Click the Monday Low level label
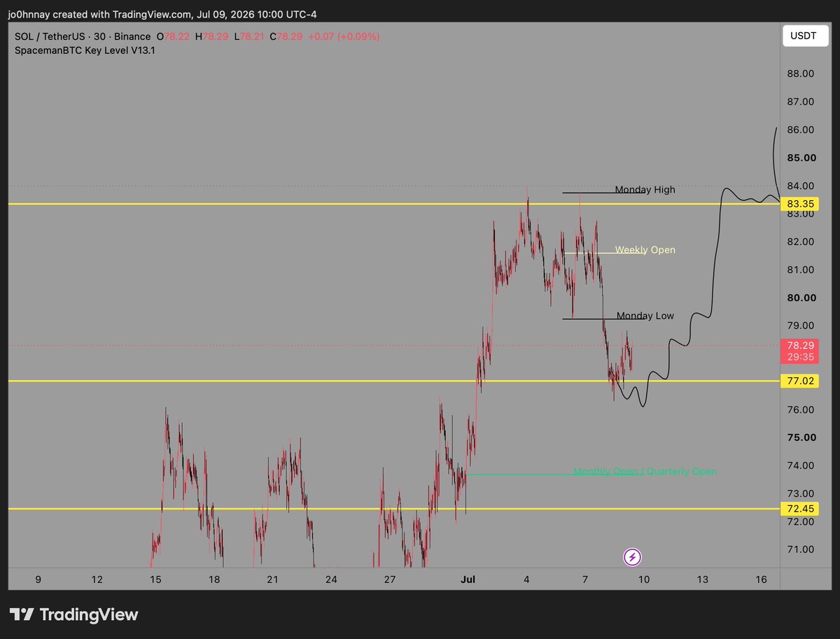This screenshot has width=840, height=639. click(645, 316)
